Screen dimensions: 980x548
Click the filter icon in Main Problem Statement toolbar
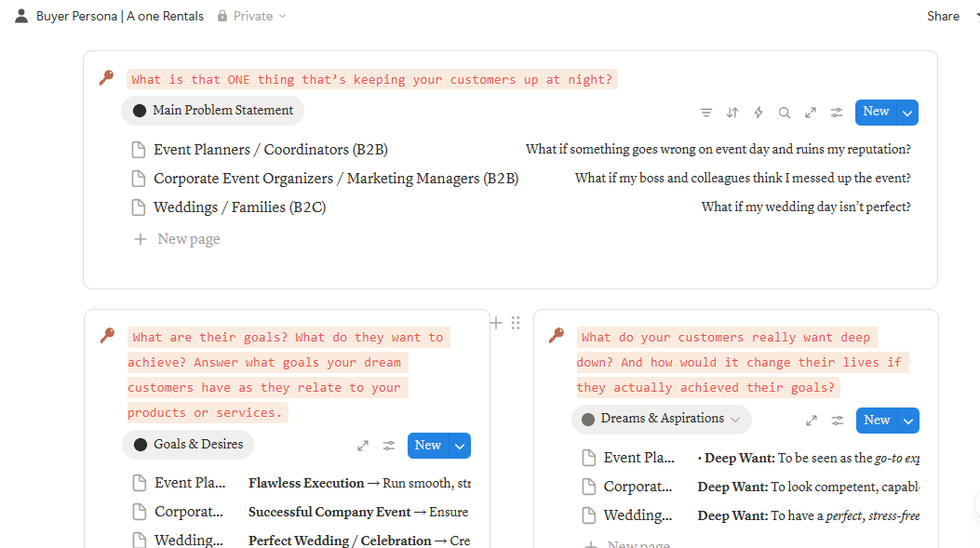706,113
